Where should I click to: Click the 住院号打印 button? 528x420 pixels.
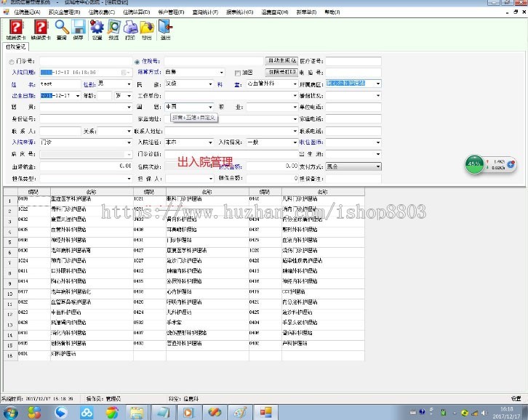point(281,72)
